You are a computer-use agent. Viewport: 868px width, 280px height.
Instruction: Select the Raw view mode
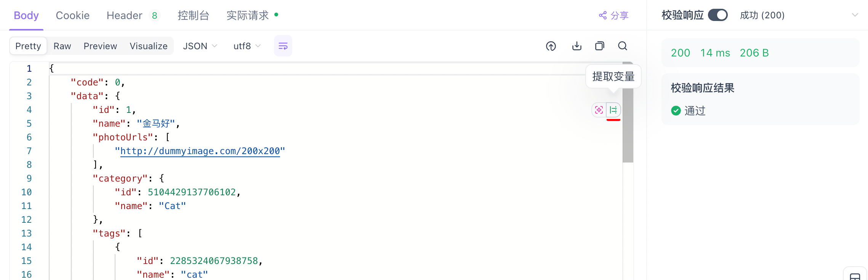click(x=62, y=46)
